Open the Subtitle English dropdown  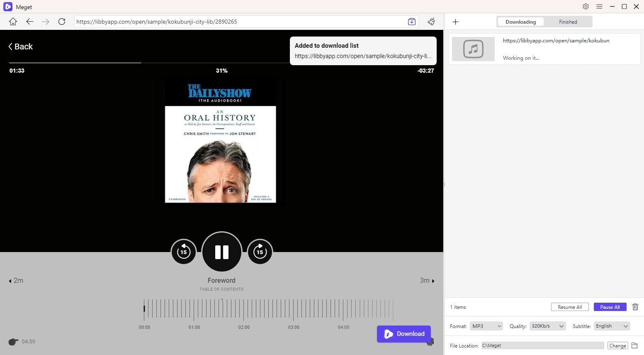[x=612, y=326]
